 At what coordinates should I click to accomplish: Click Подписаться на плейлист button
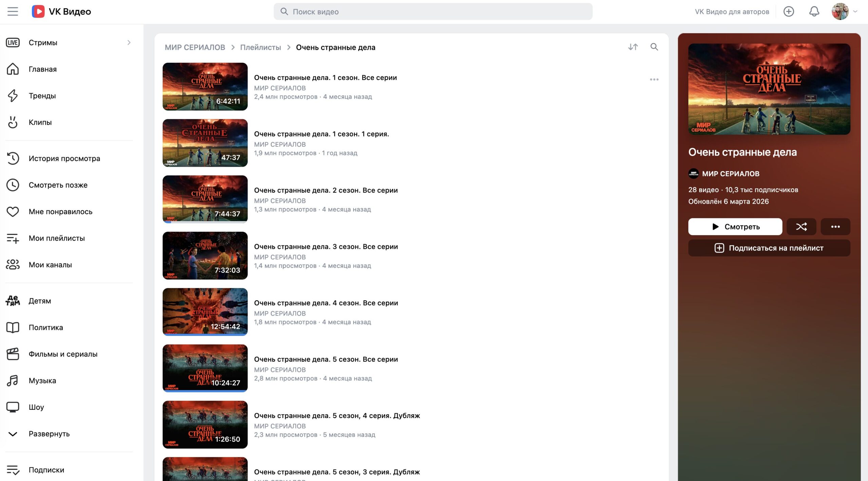click(769, 248)
